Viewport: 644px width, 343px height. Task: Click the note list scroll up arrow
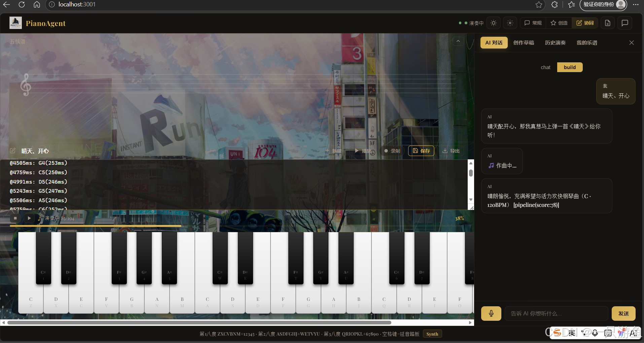point(471,163)
